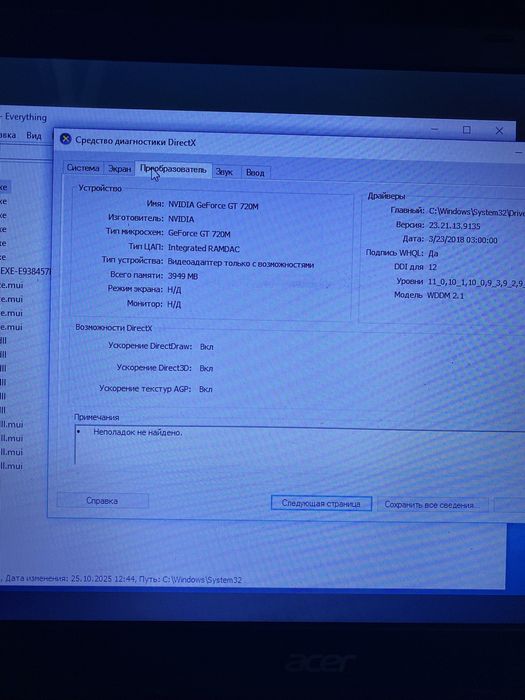Click the feature levels 11_0,10_1 value
525x700 pixels.
[x=476, y=282]
